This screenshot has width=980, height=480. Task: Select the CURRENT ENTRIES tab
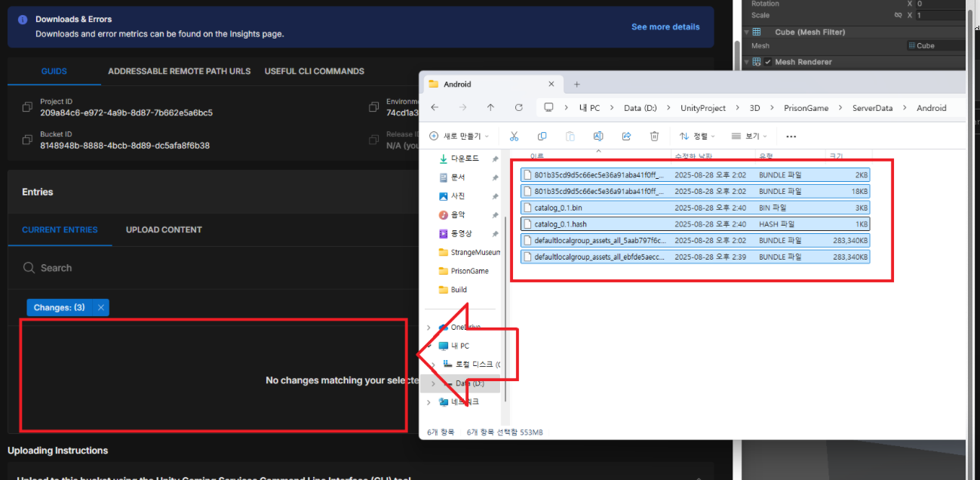click(x=60, y=229)
